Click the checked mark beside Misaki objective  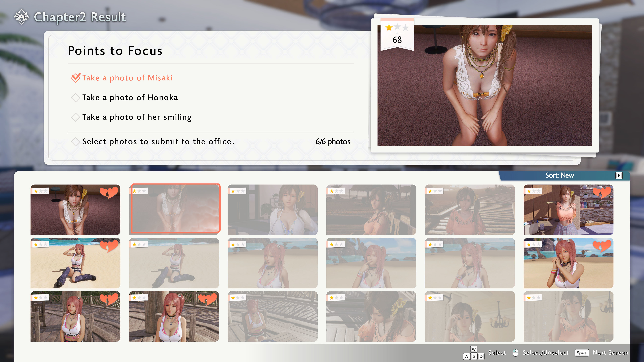(x=76, y=78)
